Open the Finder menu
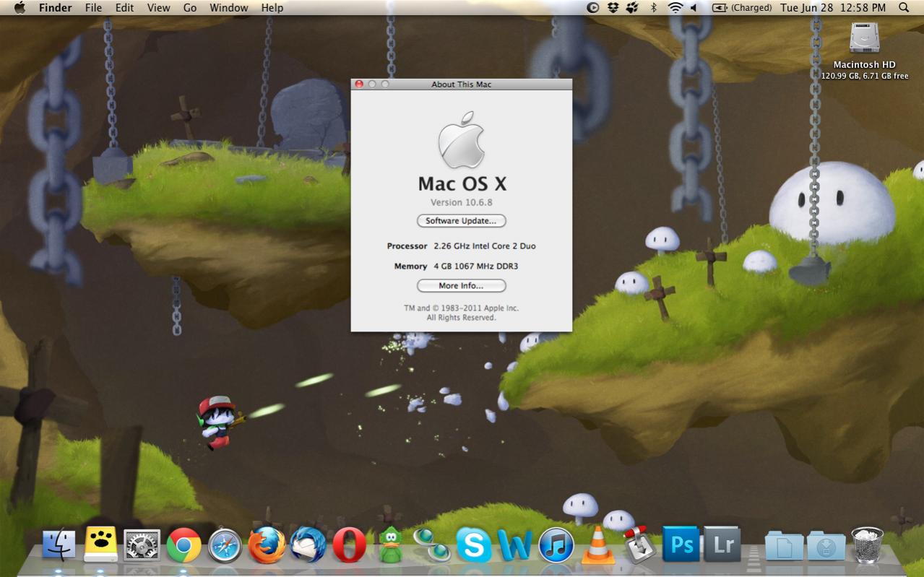 click(56, 7)
